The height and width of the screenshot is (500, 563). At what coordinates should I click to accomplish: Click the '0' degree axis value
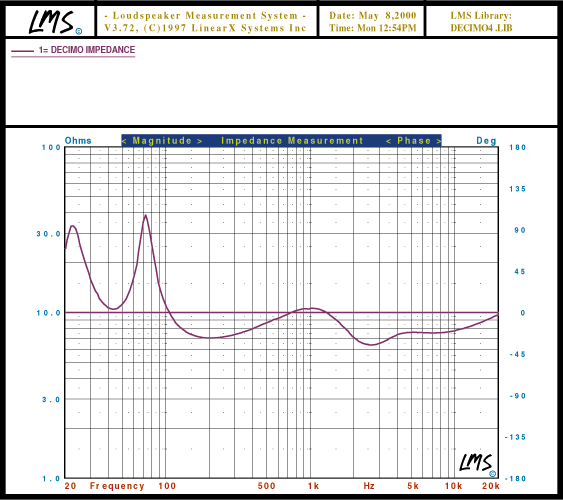click(523, 313)
